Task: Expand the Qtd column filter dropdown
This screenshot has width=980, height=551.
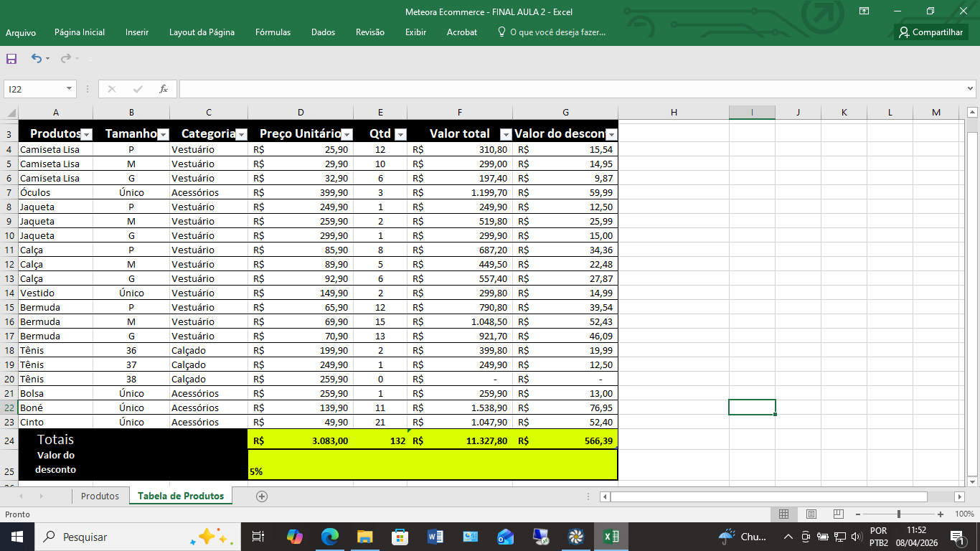Action: click(x=400, y=134)
